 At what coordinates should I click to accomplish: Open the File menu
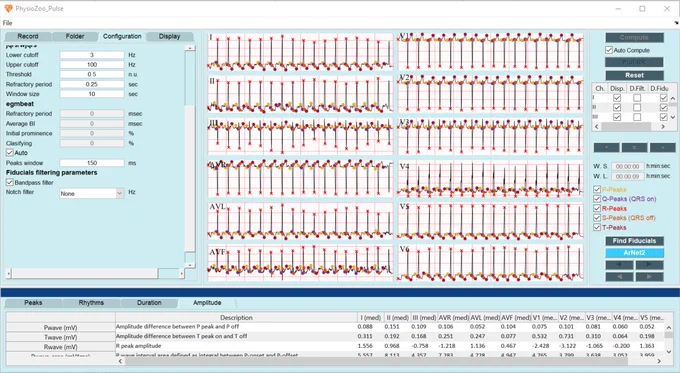tap(7, 23)
